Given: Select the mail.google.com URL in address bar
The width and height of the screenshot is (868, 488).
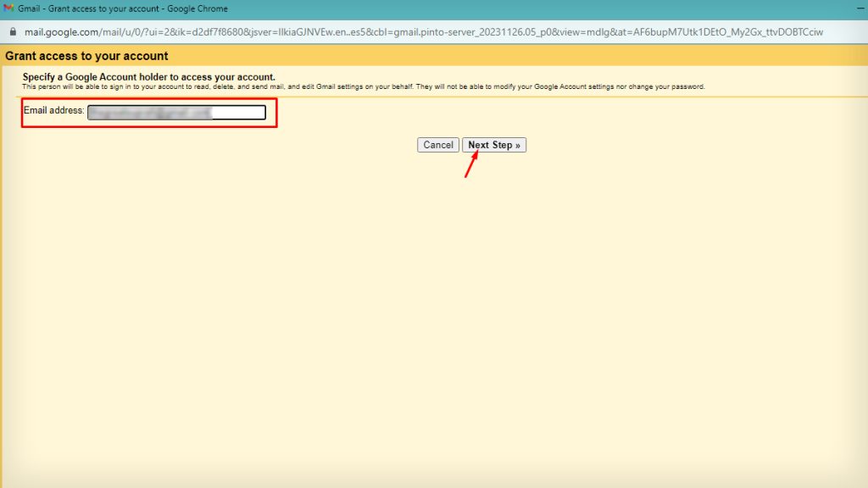Looking at the screenshot, I should tap(424, 32).
